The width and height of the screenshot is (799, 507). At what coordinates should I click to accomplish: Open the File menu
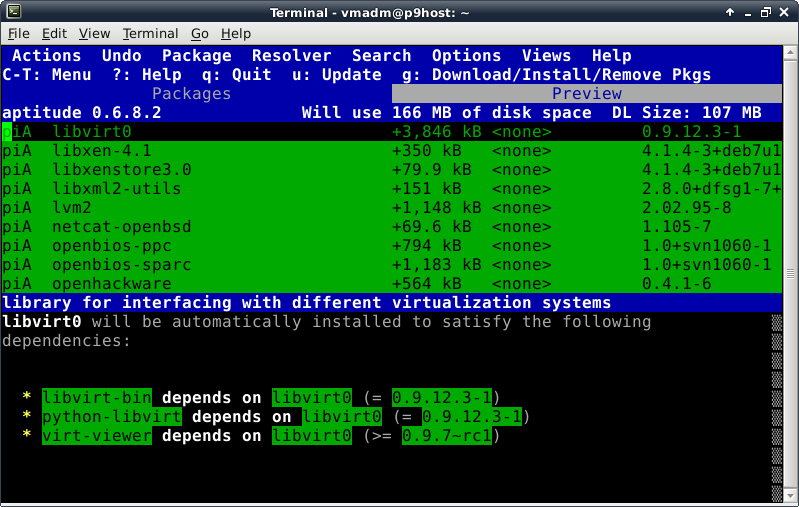[x=19, y=34]
